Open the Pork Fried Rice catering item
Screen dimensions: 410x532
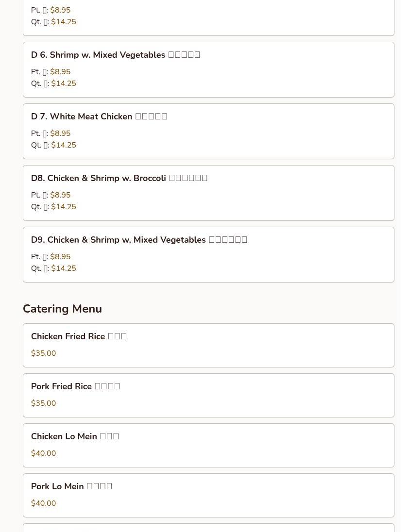(75, 386)
